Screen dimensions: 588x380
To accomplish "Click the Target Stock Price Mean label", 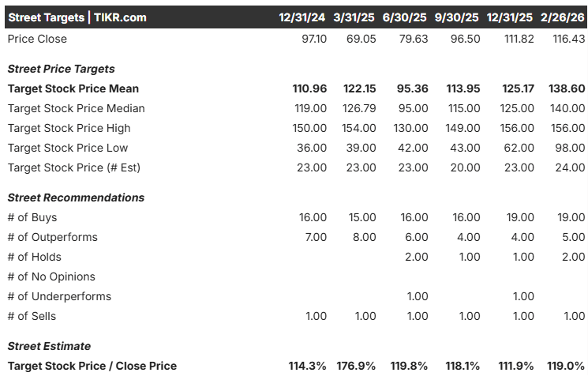I will tap(73, 88).
